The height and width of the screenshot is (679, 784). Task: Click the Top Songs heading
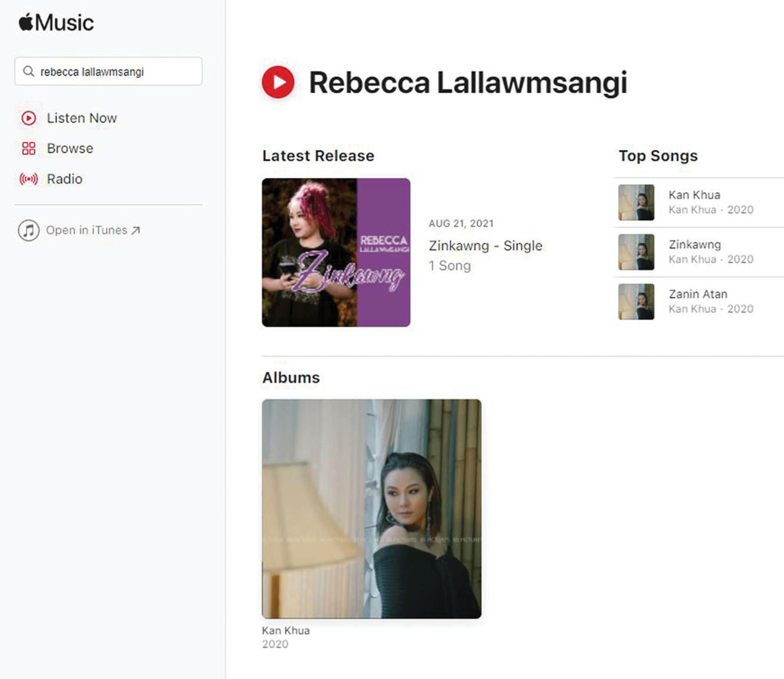(658, 156)
